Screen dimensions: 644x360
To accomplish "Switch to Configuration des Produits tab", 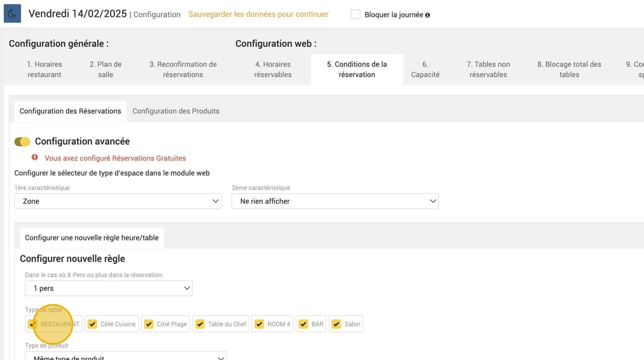I will (176, 111).
